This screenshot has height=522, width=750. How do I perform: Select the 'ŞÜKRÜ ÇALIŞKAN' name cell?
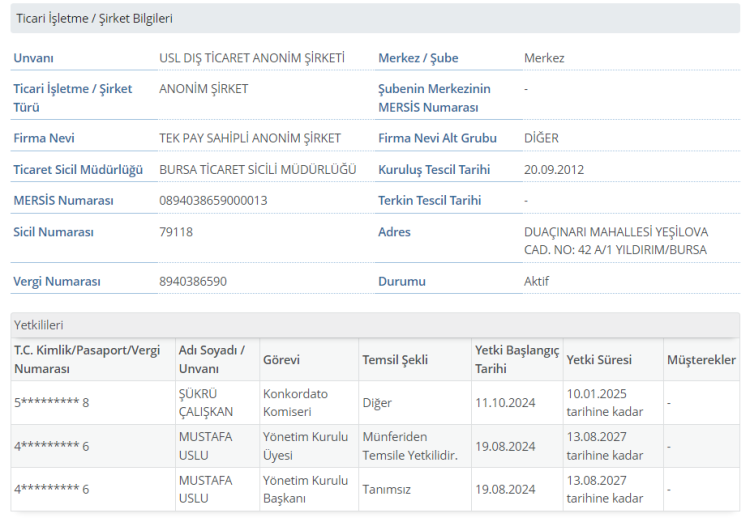pyautogui.click(x=205, y=402)
